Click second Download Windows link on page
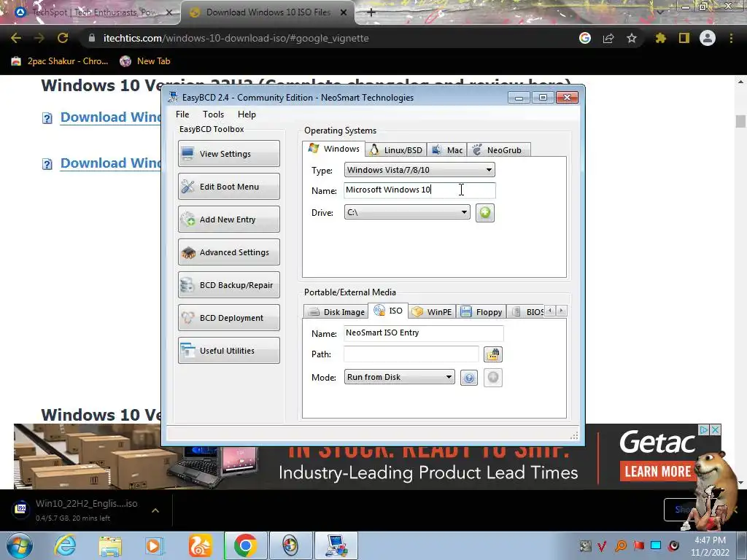 (111, 163)
